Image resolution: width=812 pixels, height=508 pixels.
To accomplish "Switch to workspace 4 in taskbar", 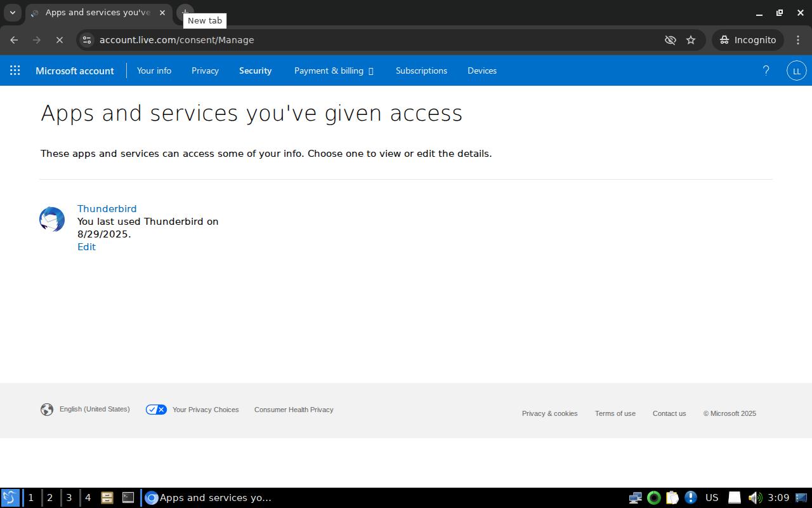I will click(88, 498).
